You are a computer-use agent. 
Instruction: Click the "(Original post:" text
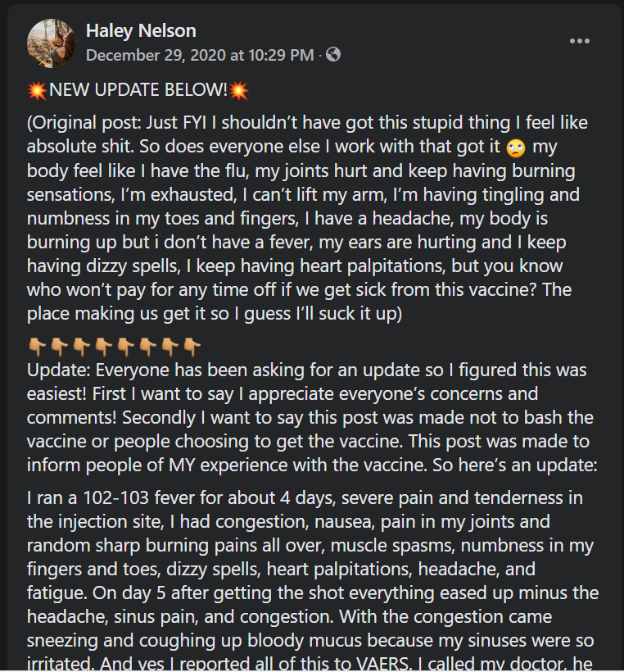(x=84, y=123)
